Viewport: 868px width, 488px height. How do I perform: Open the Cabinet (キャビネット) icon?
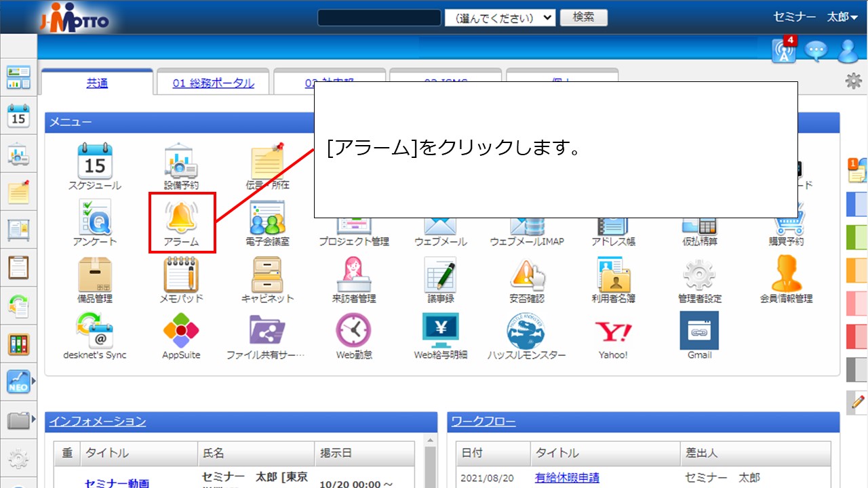point(267,274)
